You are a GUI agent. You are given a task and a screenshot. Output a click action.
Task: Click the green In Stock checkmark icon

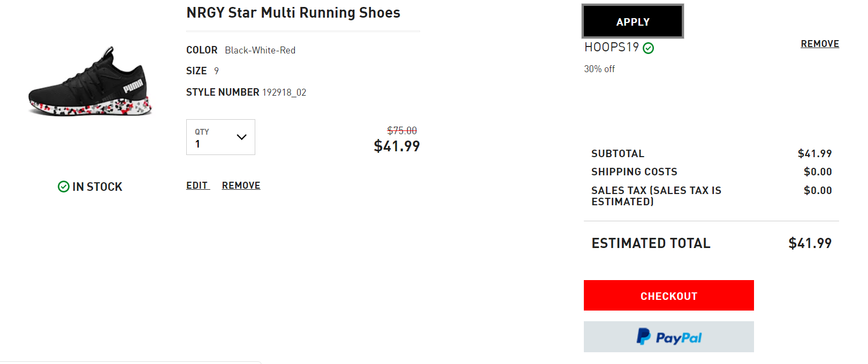[x=64, y=187]
